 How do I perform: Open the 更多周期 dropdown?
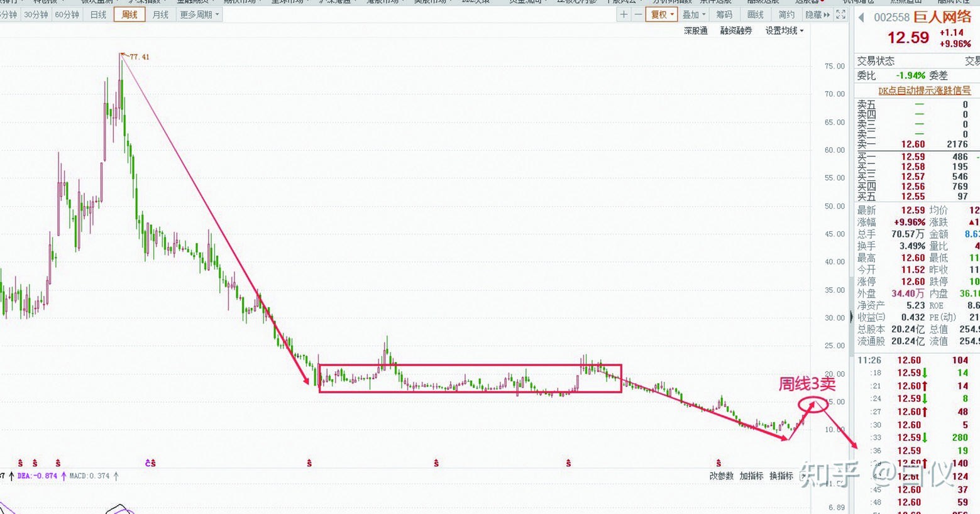199,14
